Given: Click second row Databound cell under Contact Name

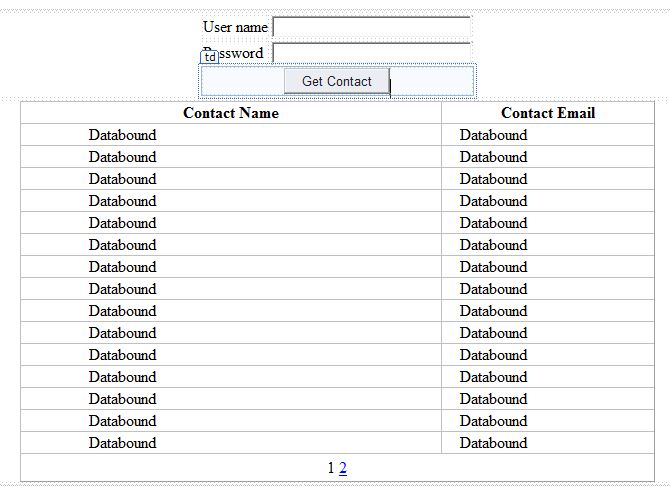Looking at the screenshot, I should pyautogui.click(x=123, y=157).
